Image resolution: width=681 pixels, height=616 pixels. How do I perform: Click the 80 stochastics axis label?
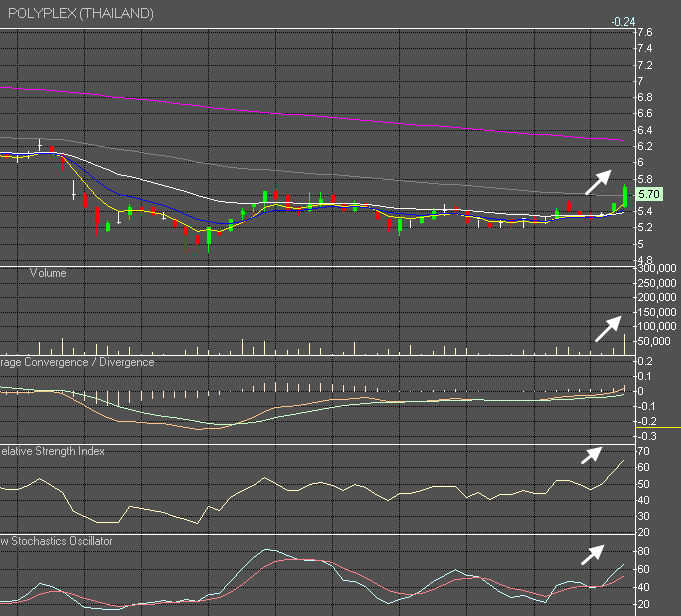(x=643, y=551)
